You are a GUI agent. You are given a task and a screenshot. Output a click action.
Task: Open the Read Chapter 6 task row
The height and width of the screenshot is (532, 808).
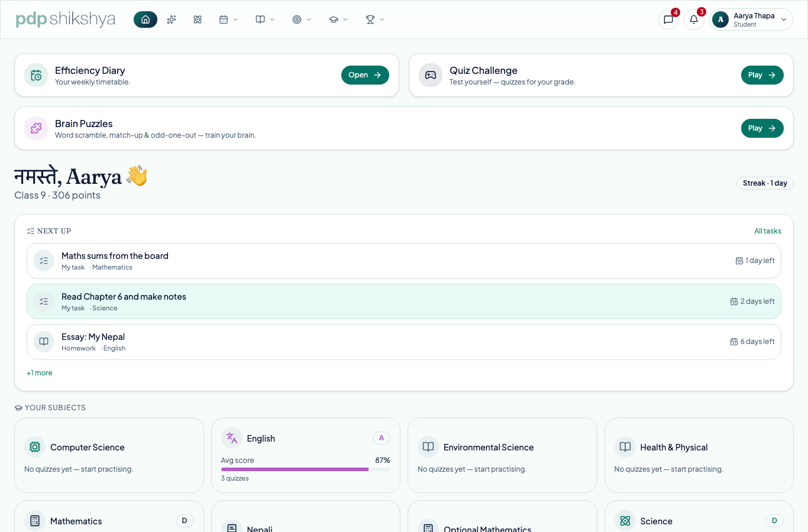(404, 301)
